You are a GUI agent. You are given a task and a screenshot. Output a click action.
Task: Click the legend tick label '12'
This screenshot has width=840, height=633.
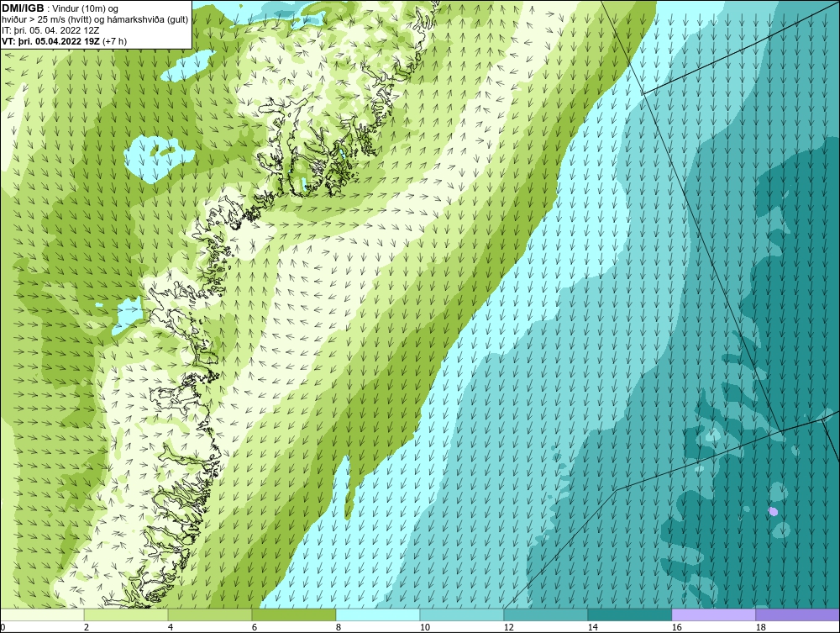click(x=508, y=627)
